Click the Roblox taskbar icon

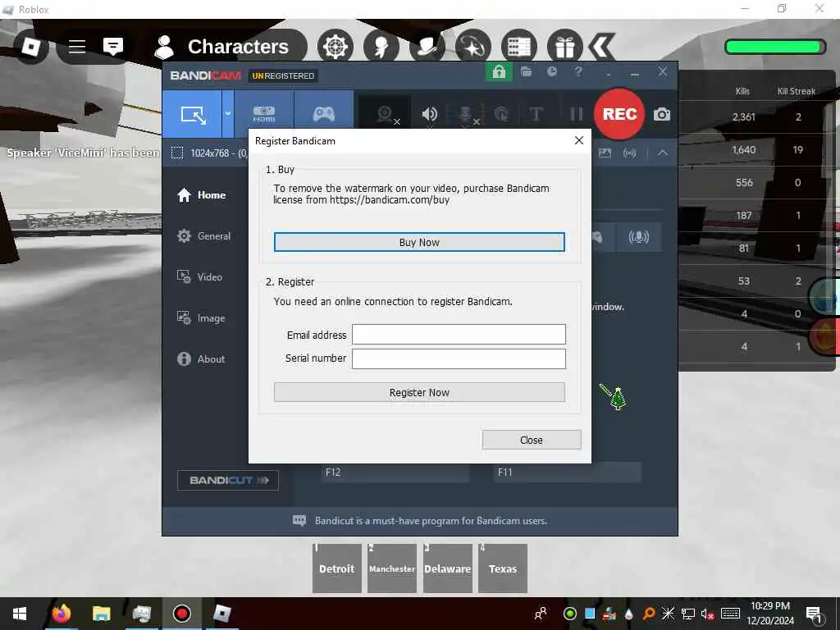click(x=221, y=614)
